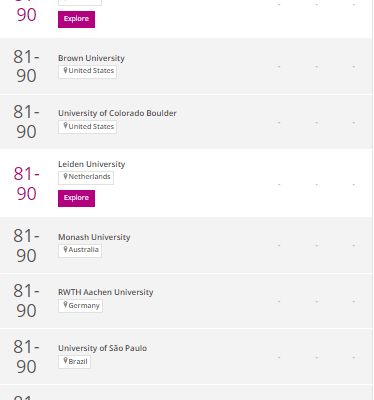Click the location pin icon beside Brazil
Image resolution: width=374 pixels, height=400 pixels.
(65, 361)
